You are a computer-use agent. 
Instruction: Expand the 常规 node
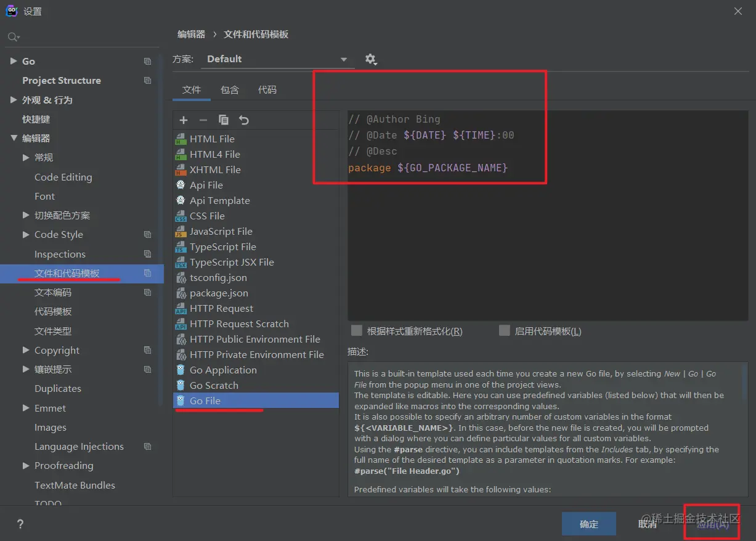point(26,158)
